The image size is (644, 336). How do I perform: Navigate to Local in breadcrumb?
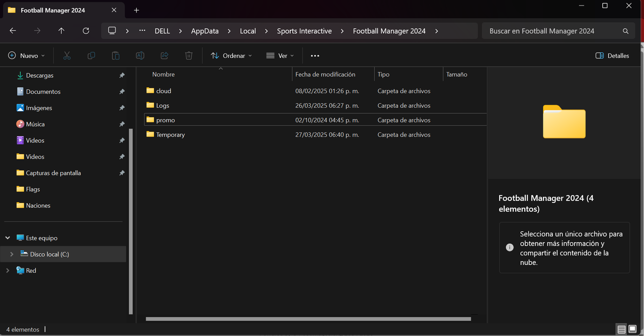pos(248,31)
